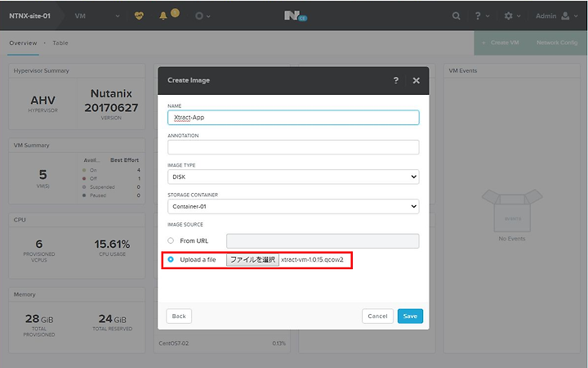Click the VM Events panel title
The image size is (588, 368).
tap(463, 70)
